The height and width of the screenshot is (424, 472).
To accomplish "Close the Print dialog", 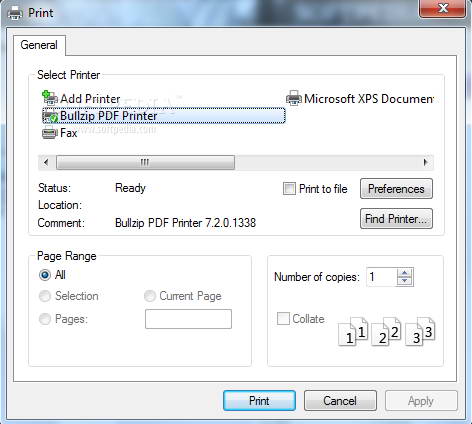I will (x=443, y=8).
